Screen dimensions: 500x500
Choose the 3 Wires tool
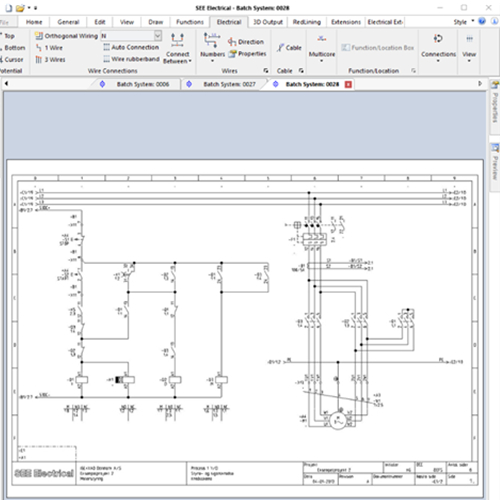[50, 60]
